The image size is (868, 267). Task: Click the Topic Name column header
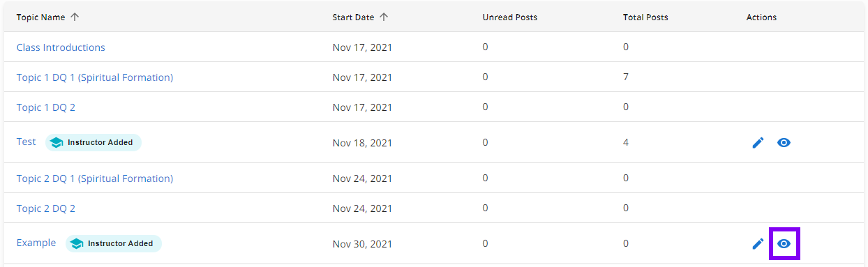click(40, 17)
